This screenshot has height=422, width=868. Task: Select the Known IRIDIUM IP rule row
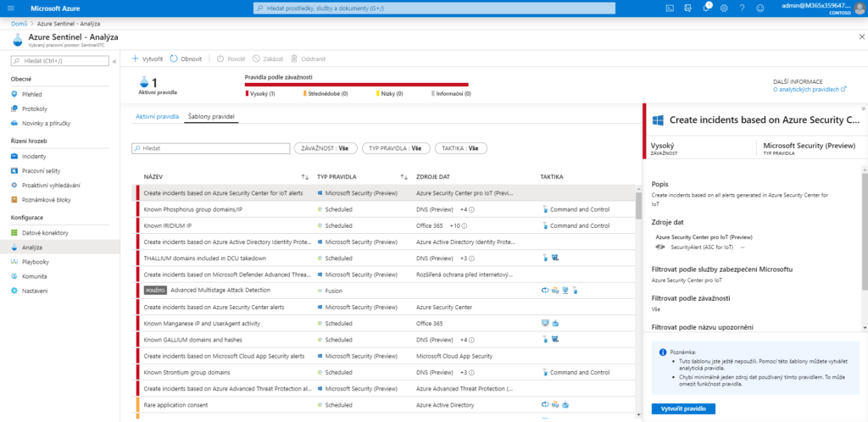tap(220, 225)
